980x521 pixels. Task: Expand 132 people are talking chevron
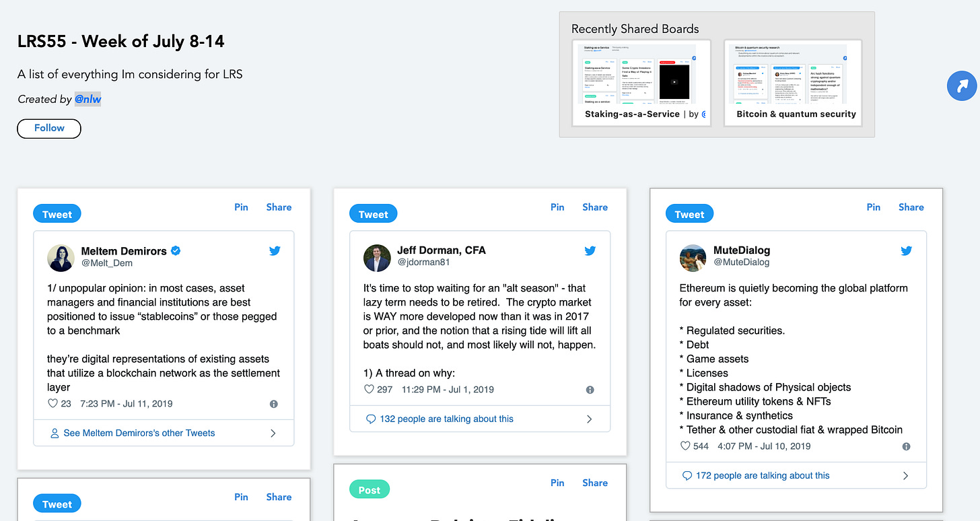[589, 419]
